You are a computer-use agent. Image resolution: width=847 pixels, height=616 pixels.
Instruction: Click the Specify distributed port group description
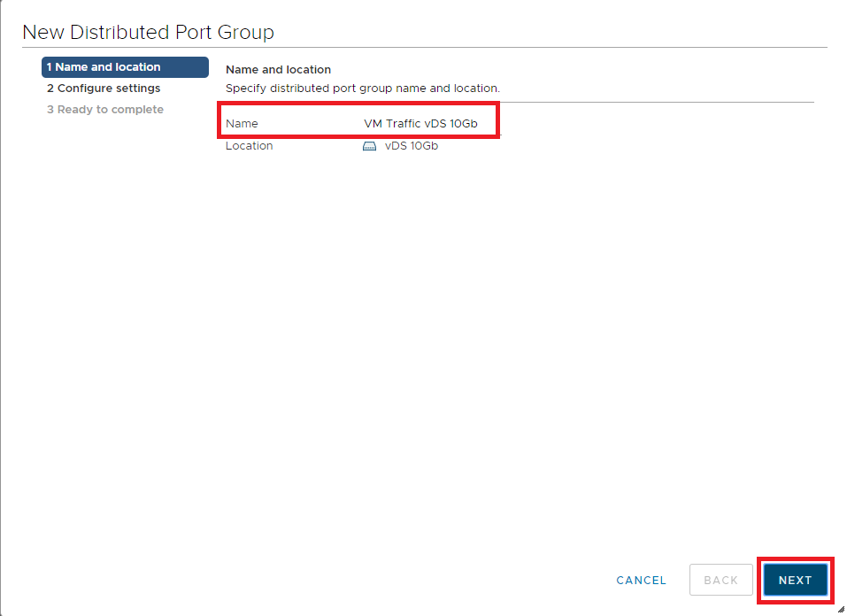[x=362, y=89]
